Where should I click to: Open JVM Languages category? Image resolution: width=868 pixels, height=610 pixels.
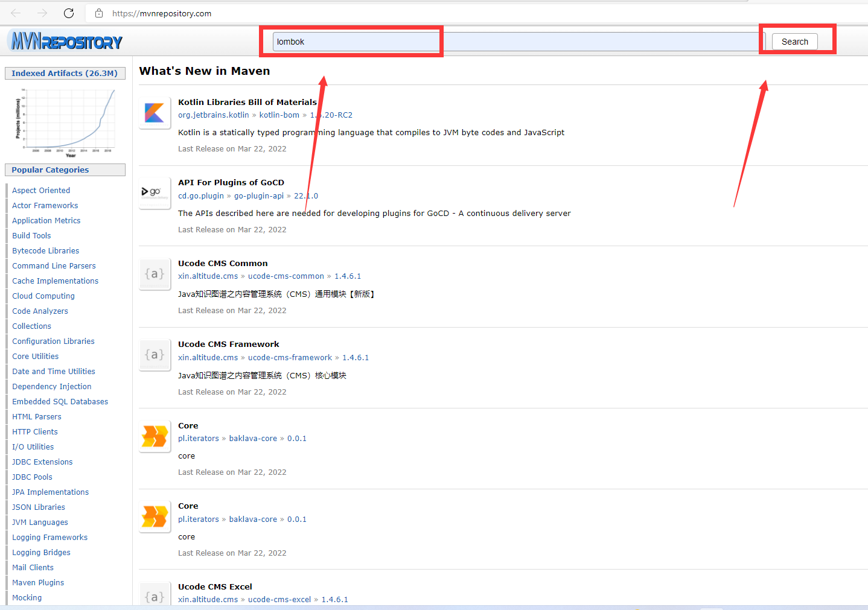pos(40,522)
